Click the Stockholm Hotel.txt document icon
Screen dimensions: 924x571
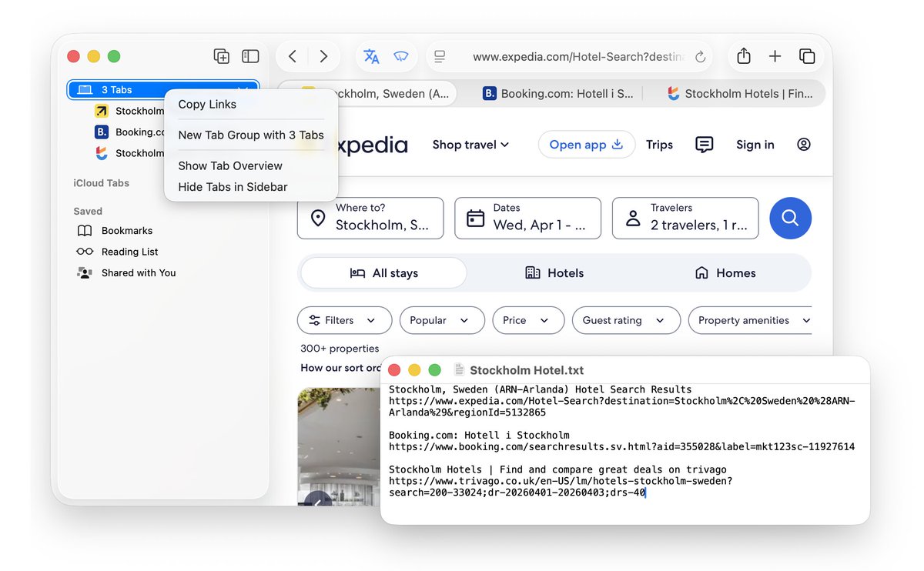pos(460,370)
